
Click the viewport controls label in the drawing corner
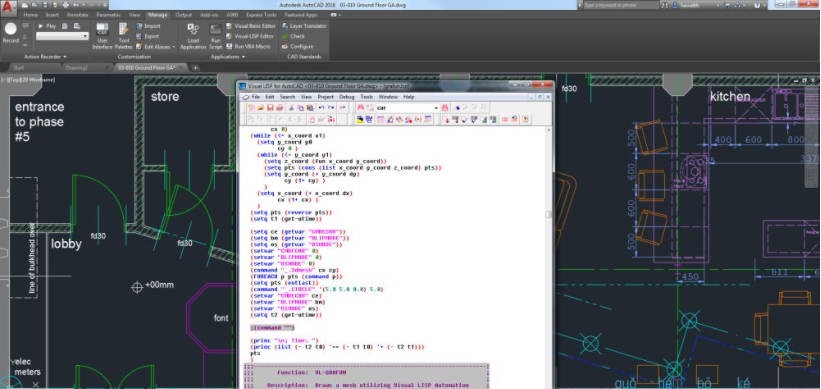(x=29, y=80)
